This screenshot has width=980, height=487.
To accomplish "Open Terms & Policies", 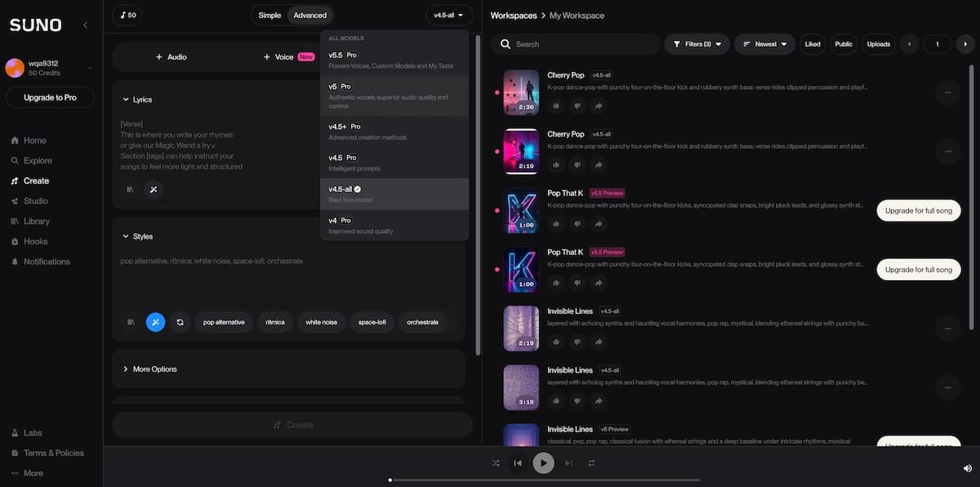I will [47, 453].
